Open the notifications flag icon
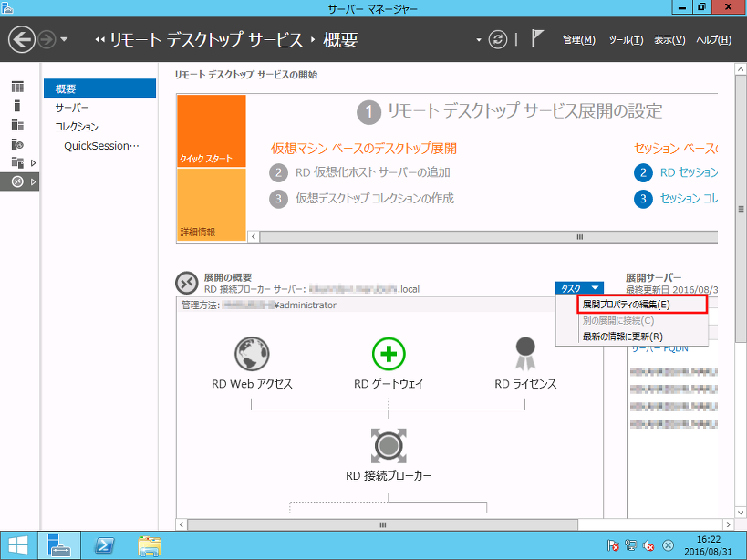Viewport: 747px width, 560px height. point(538,40)
